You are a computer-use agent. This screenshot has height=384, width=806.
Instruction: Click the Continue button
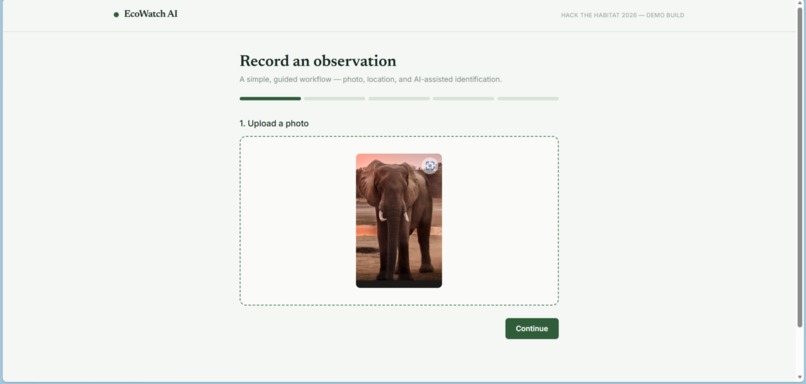point(532,328)
